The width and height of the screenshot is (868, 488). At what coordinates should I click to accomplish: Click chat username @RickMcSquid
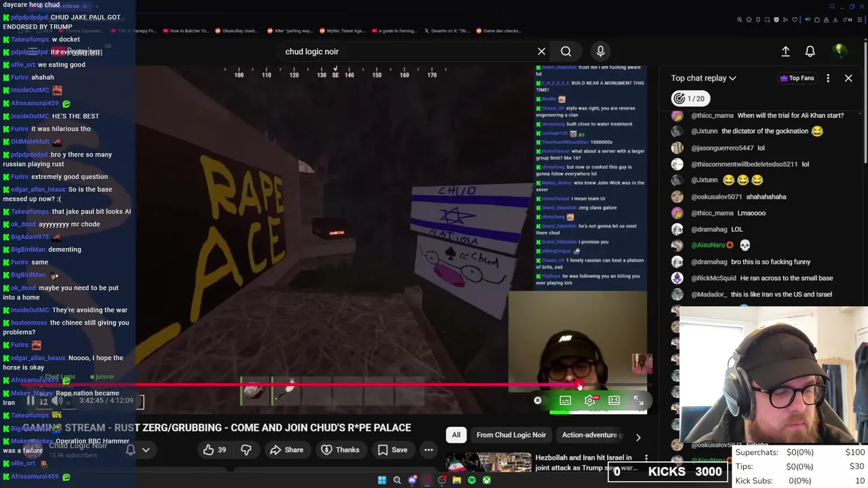713,278
